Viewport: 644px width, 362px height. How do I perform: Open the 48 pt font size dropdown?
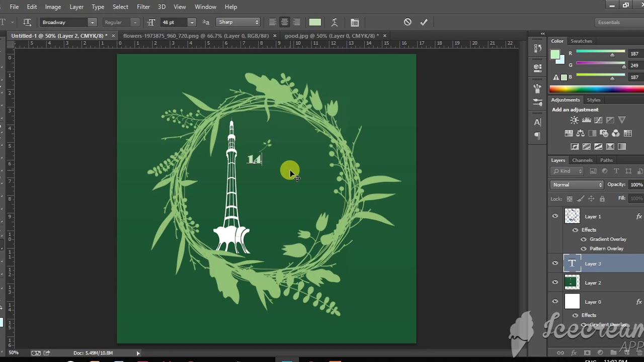[x=192, y=22]
